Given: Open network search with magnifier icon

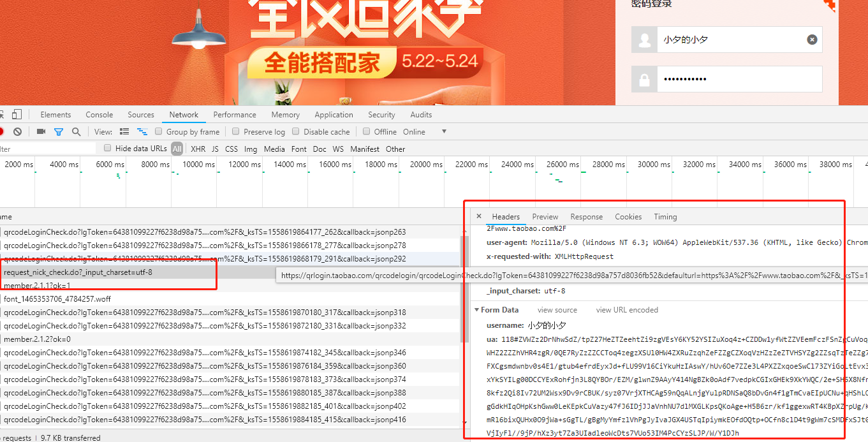Looking at the screenshot, I should coord(77,131).
